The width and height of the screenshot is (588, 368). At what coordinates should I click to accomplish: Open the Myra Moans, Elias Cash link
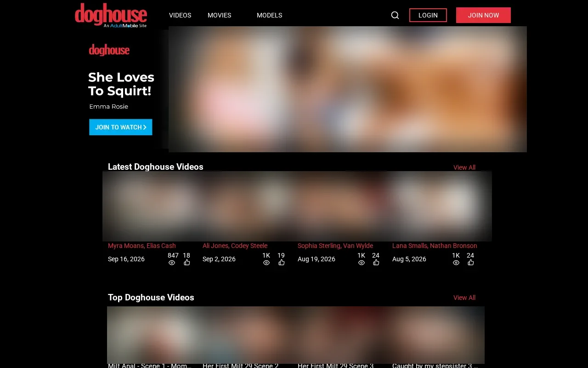[142, 246]
